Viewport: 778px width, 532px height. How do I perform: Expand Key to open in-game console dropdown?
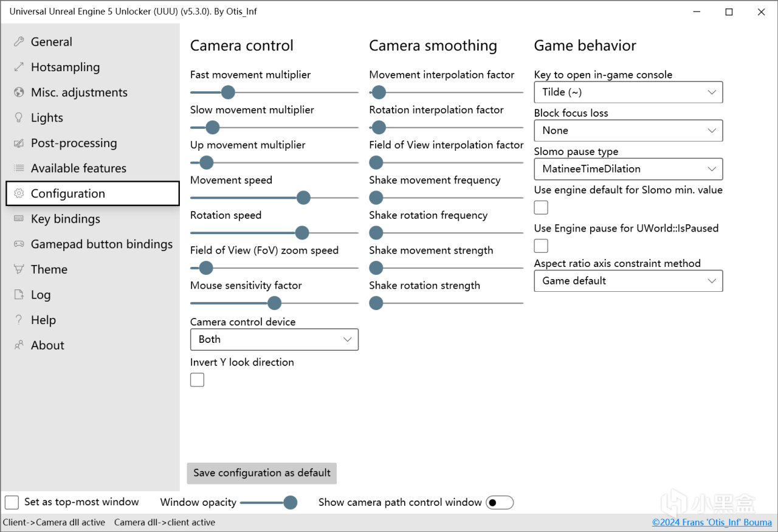click(x=628, y=92)
